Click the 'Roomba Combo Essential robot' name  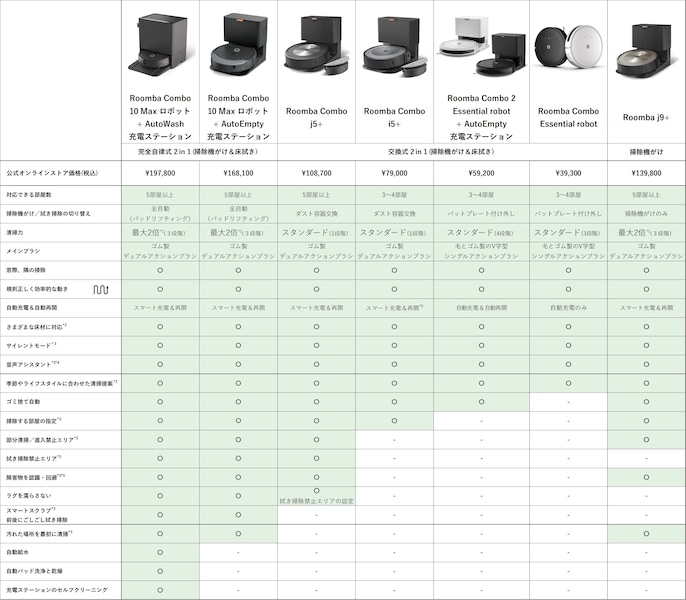(x=568, y=117)
